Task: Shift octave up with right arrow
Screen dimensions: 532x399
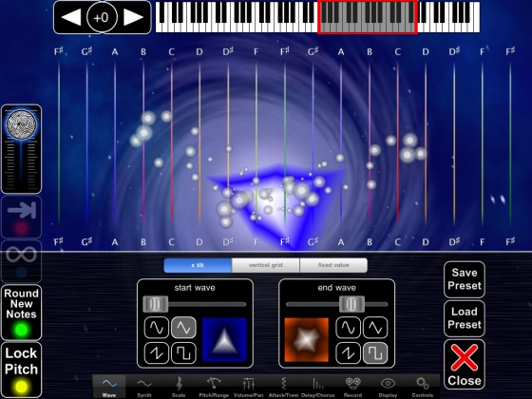Action: [133, 17]
